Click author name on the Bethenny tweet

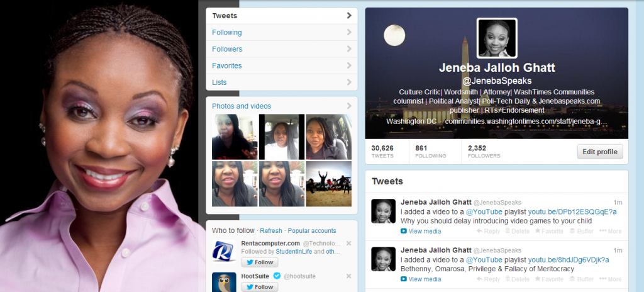[436, 250]
